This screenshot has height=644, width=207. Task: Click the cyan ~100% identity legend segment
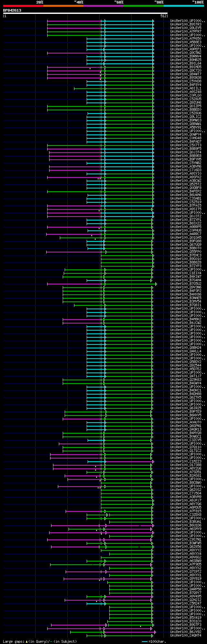coord(184,6)
